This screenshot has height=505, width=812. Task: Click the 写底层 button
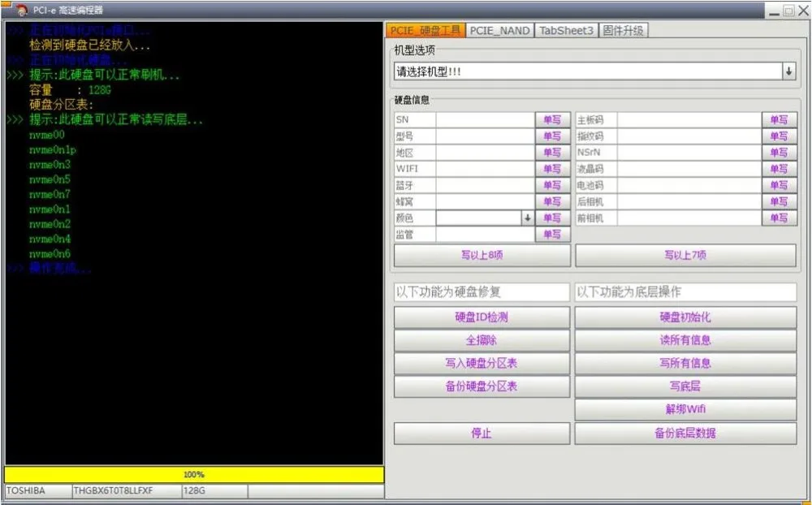(685, 386)
